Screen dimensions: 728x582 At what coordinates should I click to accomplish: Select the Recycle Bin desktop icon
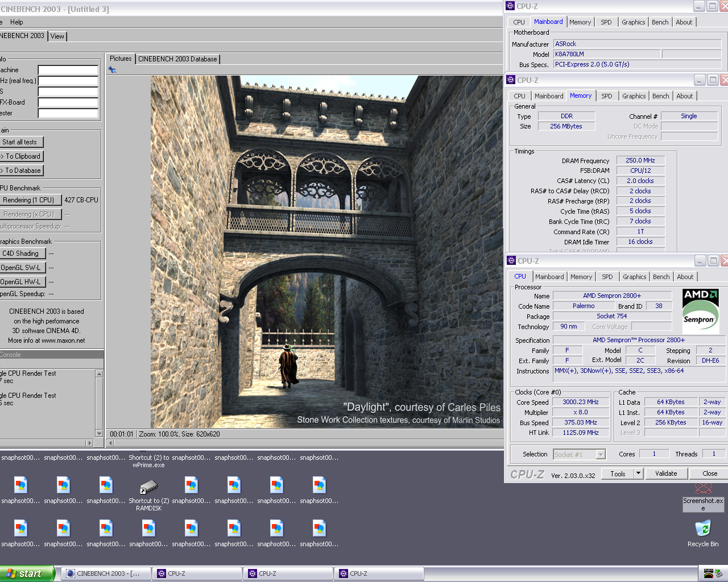click(703, 529)
